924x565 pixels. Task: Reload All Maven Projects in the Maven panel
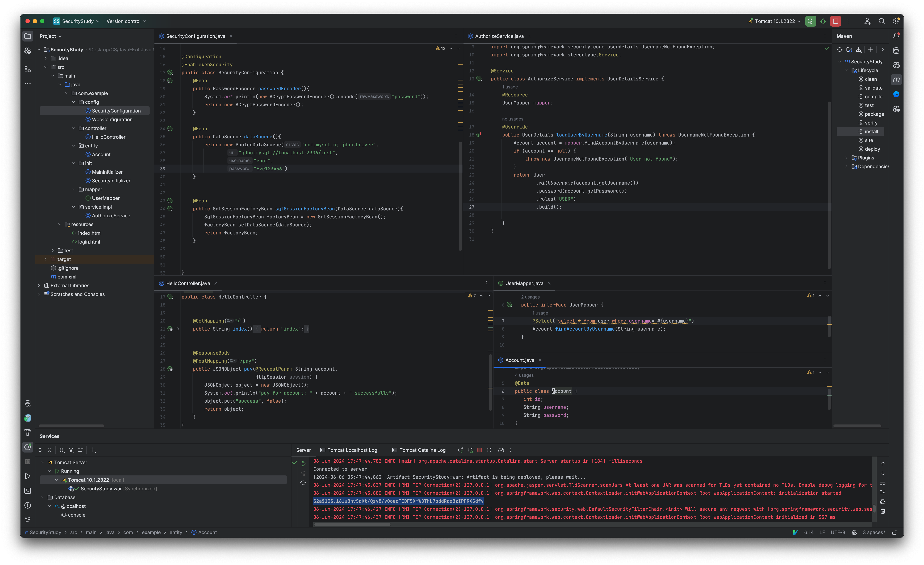coord(840,50)
